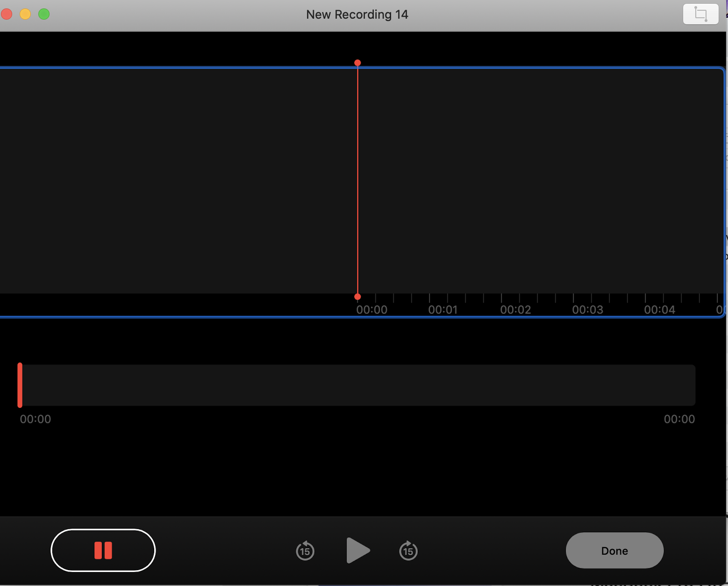Click the red pause glyph inside the record button
This screenshot has height=586, width=728.
click(x=103, y=550)
